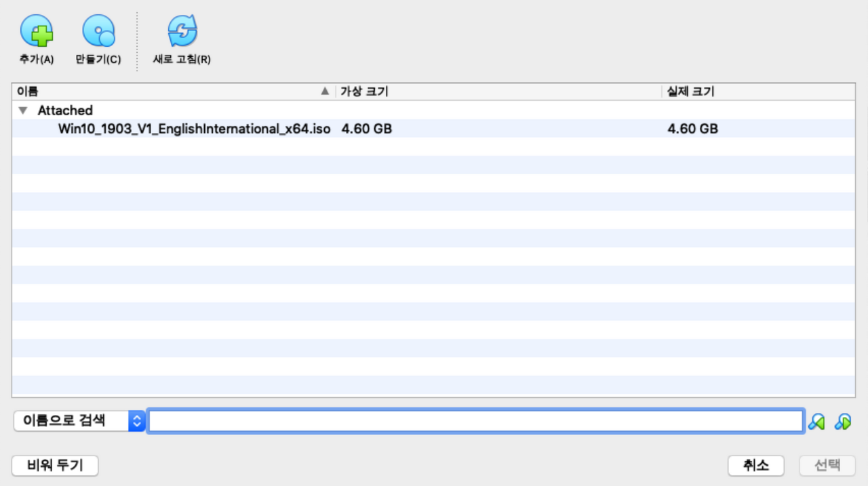868x486 pixels.
Task: Click the 취소 cancel button
Action: pos(756,466)
